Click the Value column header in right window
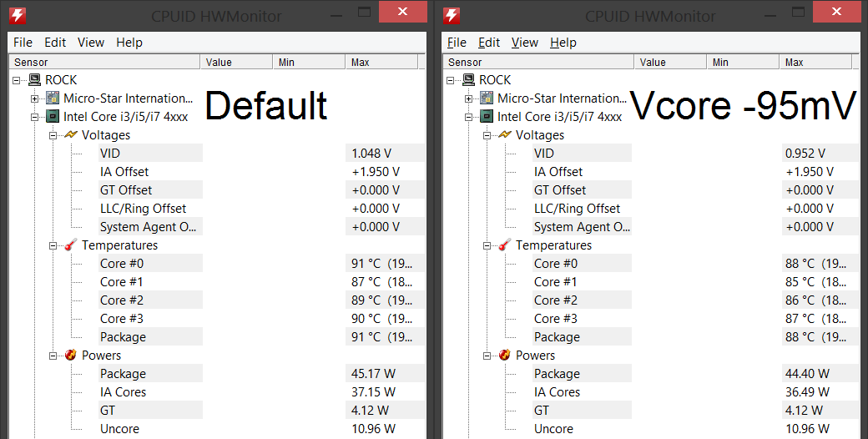Screen dimensions: 868x439 (x=670, y=62)
